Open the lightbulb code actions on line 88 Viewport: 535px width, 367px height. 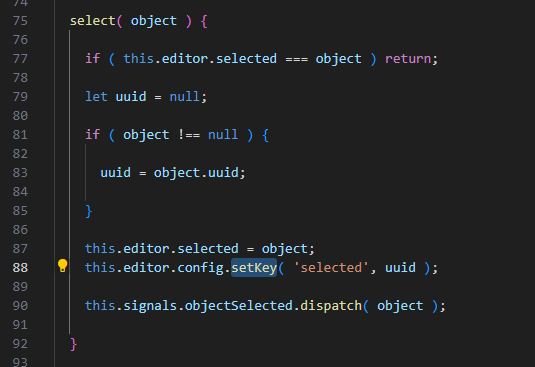pyautogui.click(x=62, y=266)
